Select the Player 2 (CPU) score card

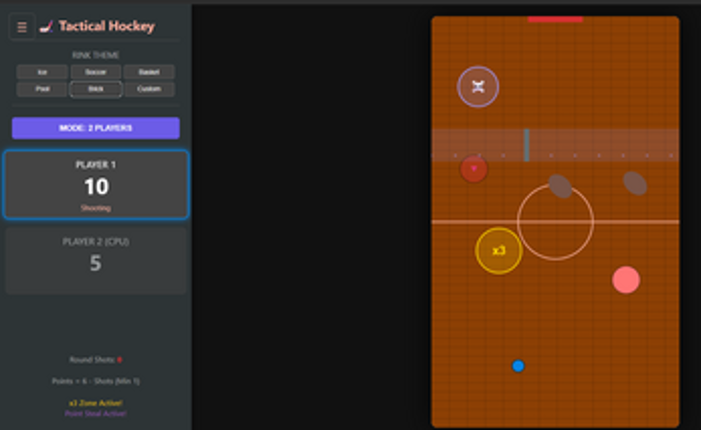96,261
